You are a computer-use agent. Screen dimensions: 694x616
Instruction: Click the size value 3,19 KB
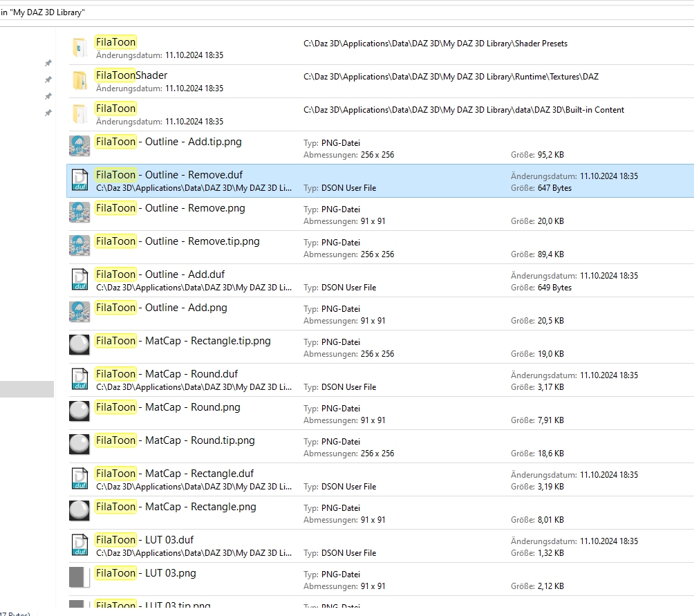(x=551, y=487)
